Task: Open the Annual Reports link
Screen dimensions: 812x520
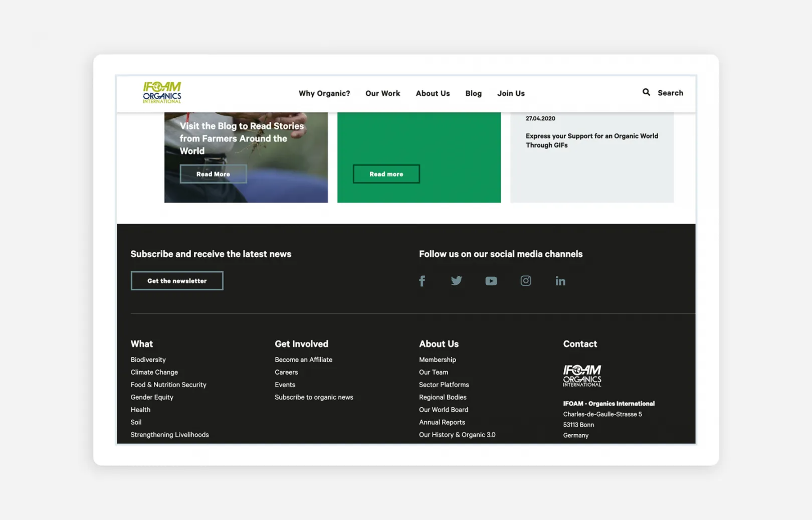Action: pyautogui.click(x=442, y=422)
